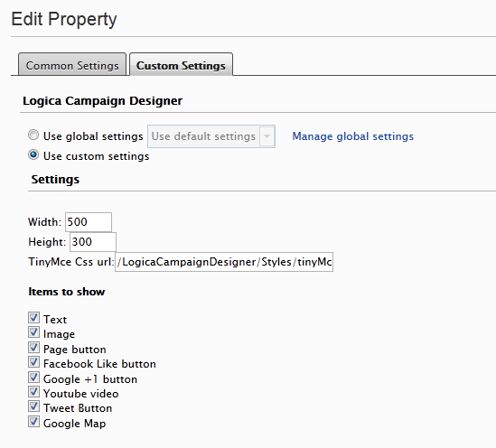Click the Youtube video label text
Image resolution: width=496 pixels, height=448 pixels.
(x=80, y=394)
